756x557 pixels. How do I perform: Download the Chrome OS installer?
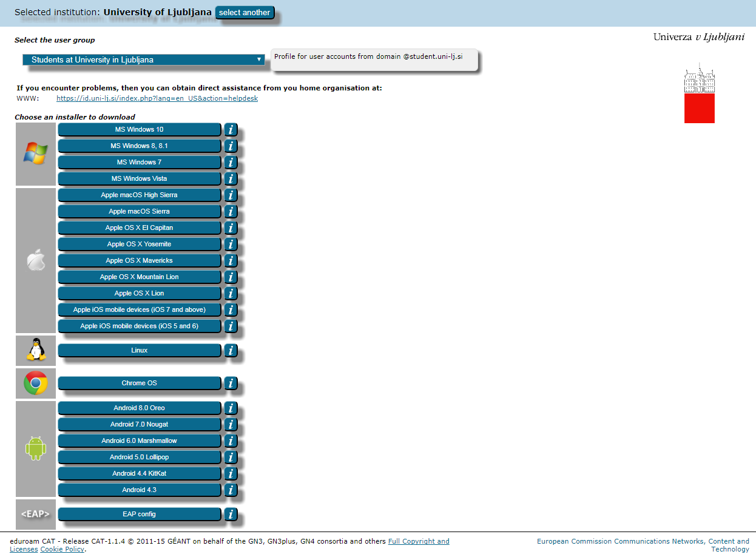pos(140,383)
